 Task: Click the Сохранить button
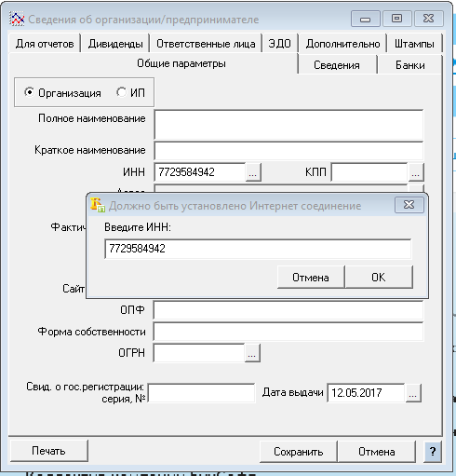(x=299, y=452)
